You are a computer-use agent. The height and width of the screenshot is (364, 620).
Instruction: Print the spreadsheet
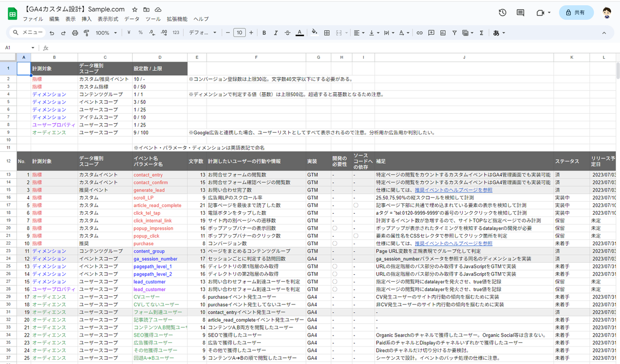[75, 33]
